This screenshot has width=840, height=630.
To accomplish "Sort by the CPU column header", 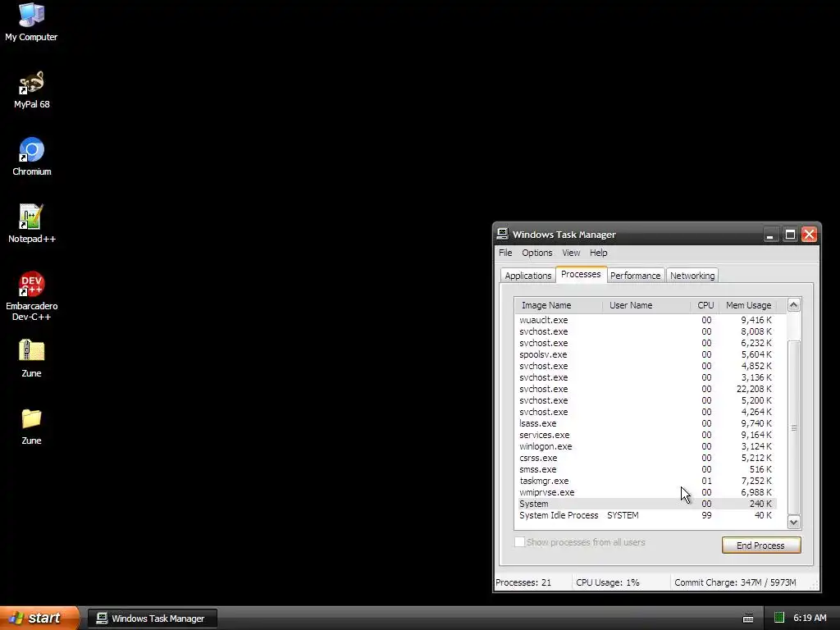I will [x=705, y=305].
